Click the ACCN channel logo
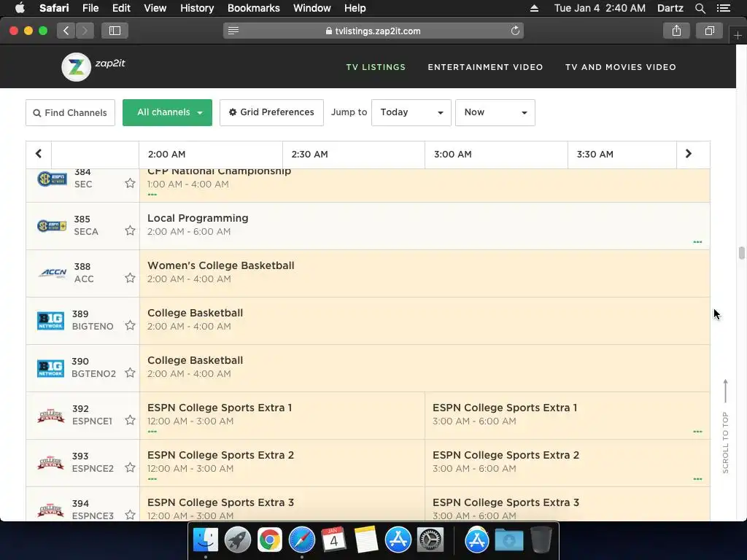Image resolution: width=747 pixels, height=560 pixels. (x=53, y=273)
